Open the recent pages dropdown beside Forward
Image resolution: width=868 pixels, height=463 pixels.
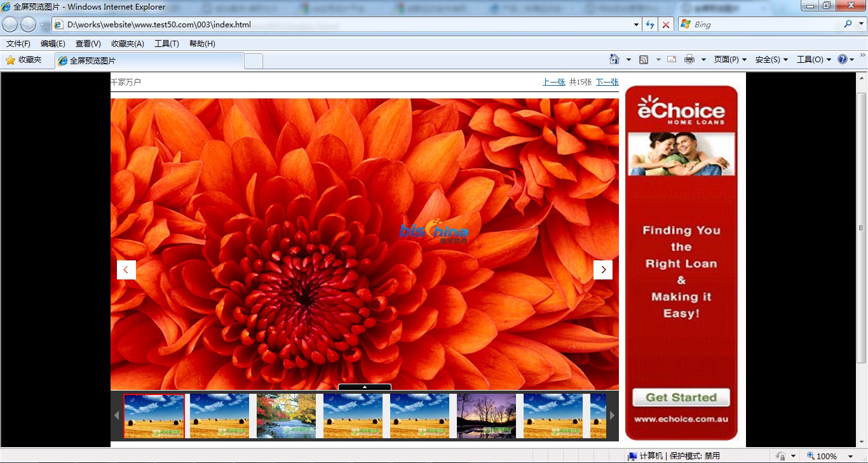click(42, 25)
